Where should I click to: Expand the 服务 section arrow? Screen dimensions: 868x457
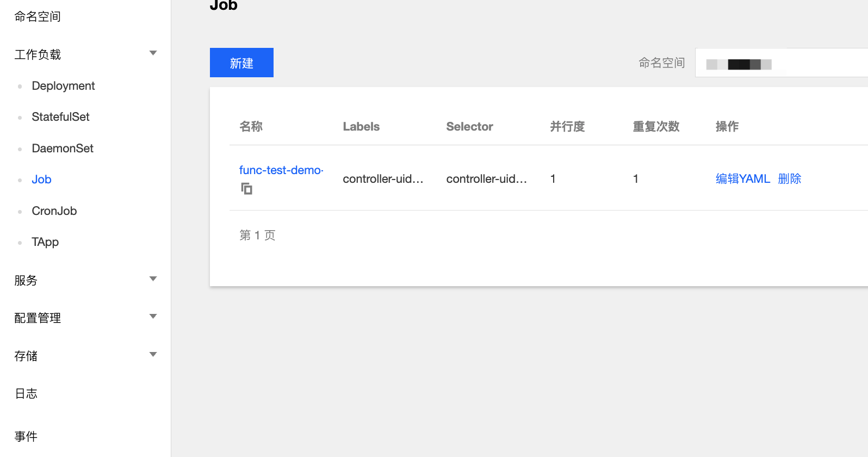[x=153, y=279]
